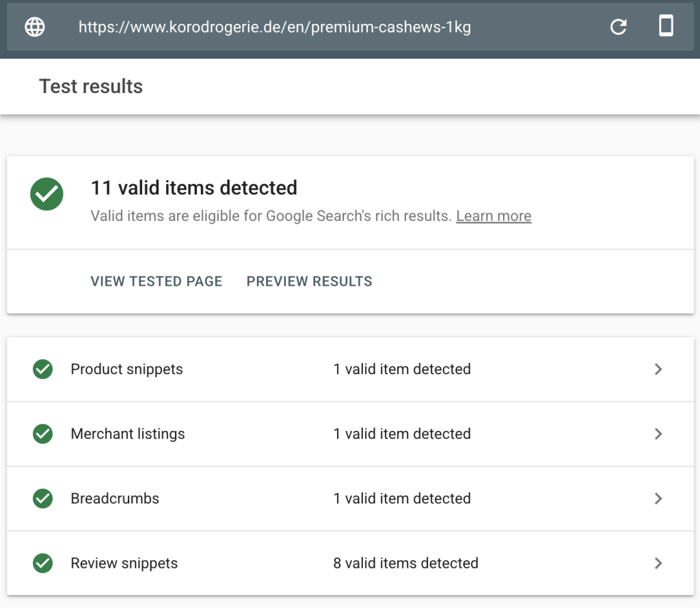This screenshot has height=608, width=700.
Task: Click the green check next to Breadcrumbs
Action: pos(43,499)
